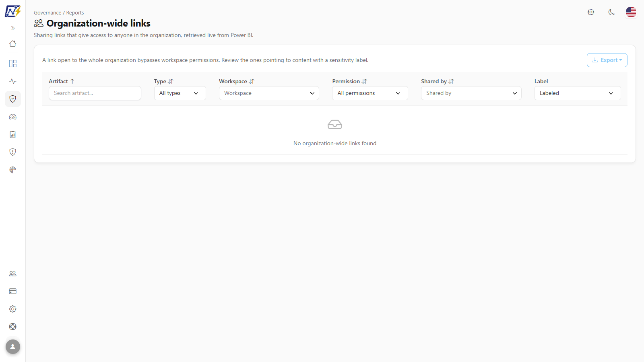Screen dimensions: 644x362
Task: Open the activity pulse icon in sidebar
Action: pyautogui.click(x=13, y=81)
